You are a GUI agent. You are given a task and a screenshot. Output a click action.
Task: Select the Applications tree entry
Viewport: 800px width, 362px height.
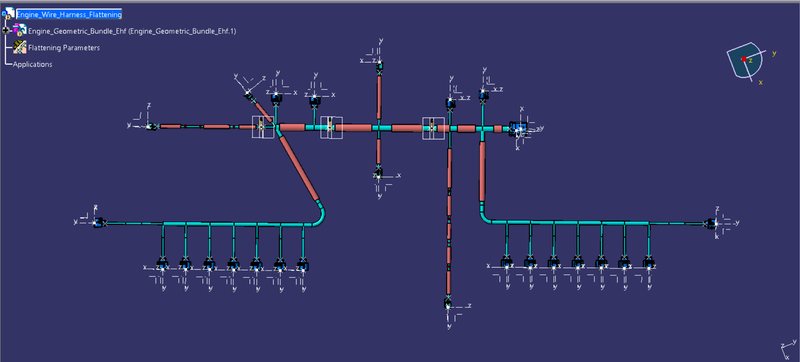(32, 64)
